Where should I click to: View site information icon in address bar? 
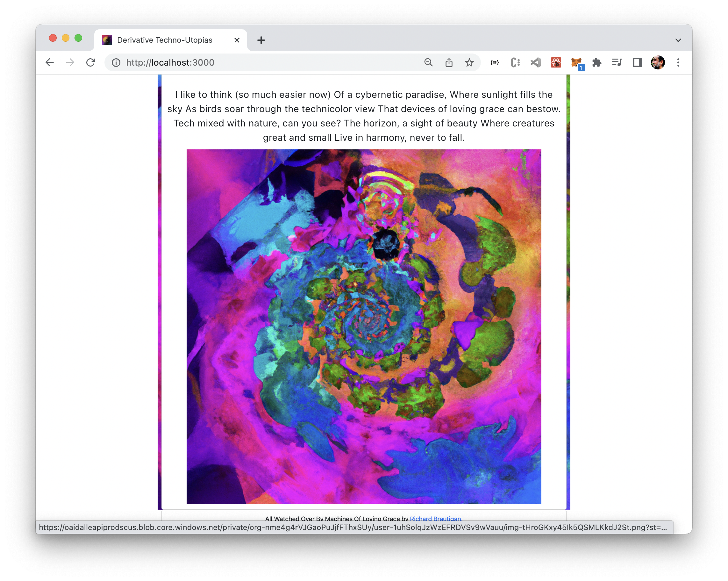[x=116, y=62]
